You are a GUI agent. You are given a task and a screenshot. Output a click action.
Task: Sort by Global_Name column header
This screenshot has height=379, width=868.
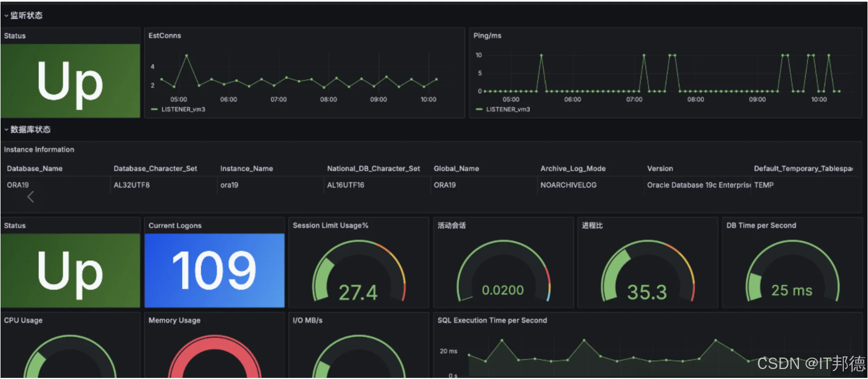tap(456, 169)
